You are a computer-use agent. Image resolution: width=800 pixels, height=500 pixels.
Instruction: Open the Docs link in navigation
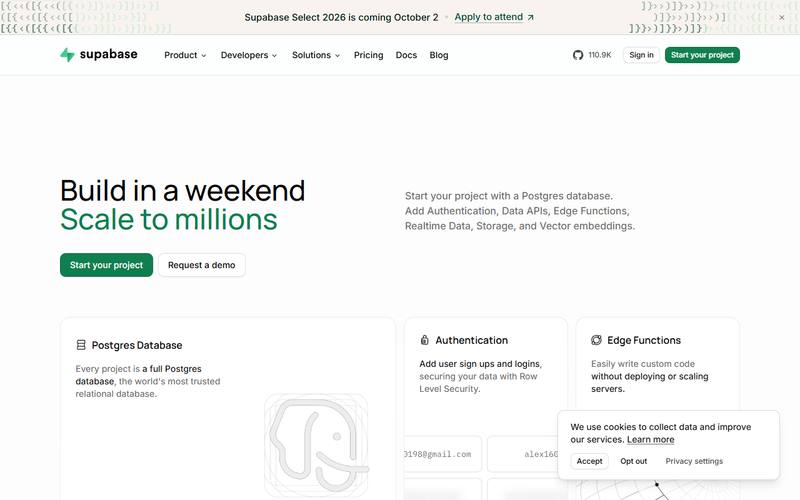point(406,55)
